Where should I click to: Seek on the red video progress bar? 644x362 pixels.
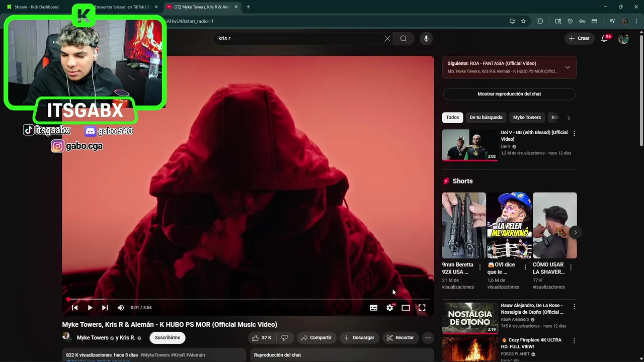[x=248, y=299]
